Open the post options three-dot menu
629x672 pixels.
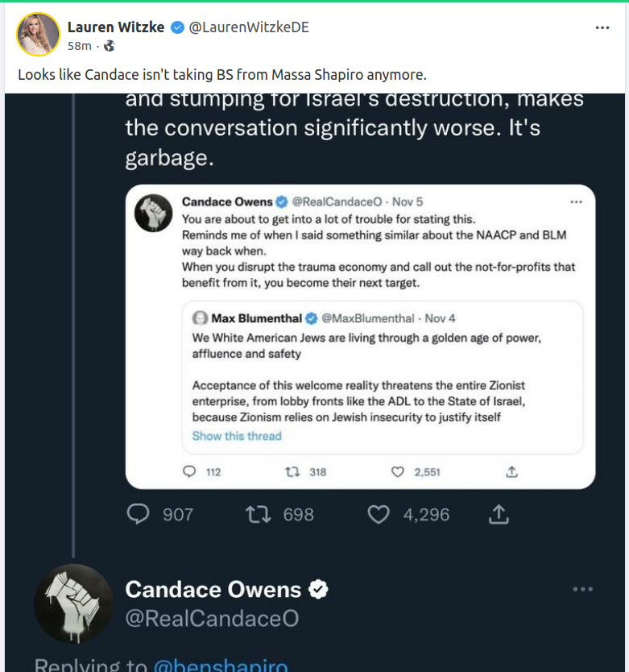pyautogui.click(x=602, y=27)
